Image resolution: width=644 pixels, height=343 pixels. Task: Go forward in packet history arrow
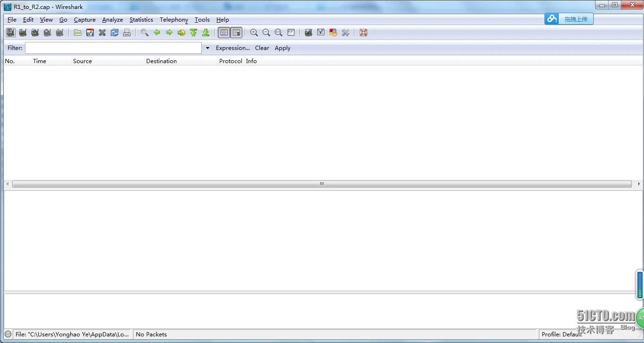(169, 33)
